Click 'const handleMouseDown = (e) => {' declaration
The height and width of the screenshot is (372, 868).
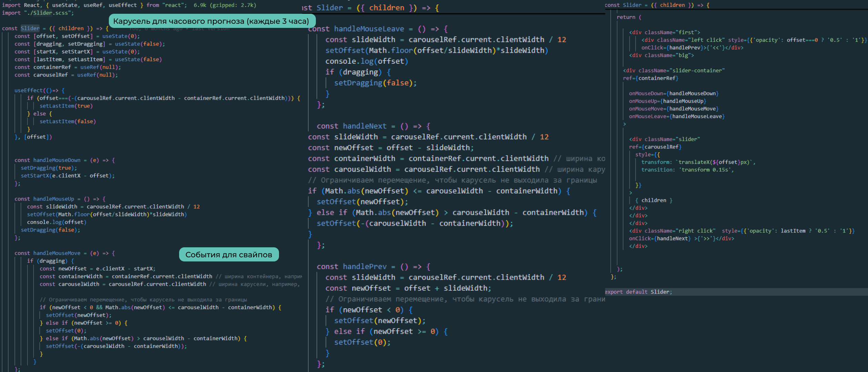coord(65,160)
